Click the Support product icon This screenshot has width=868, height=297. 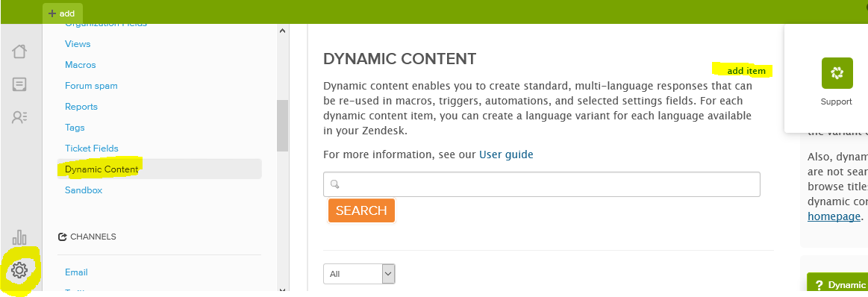tap(837, 73)
